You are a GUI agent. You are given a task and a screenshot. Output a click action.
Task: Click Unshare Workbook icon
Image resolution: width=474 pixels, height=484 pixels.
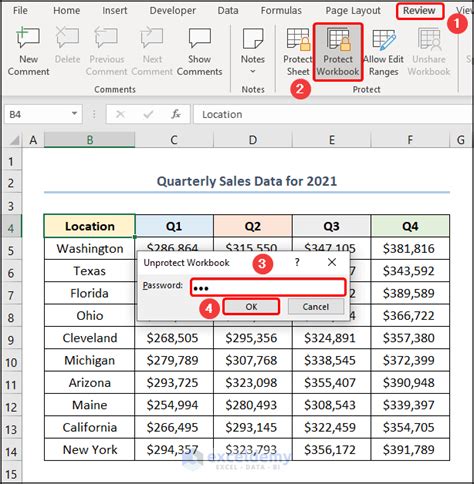click(429, 39)
